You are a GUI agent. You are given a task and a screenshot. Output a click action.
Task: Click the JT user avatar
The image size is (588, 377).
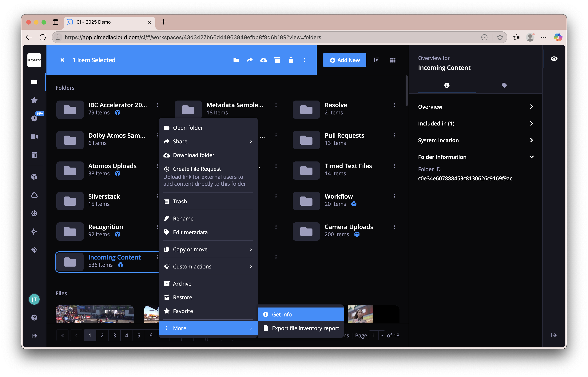[x=34, y=299]
